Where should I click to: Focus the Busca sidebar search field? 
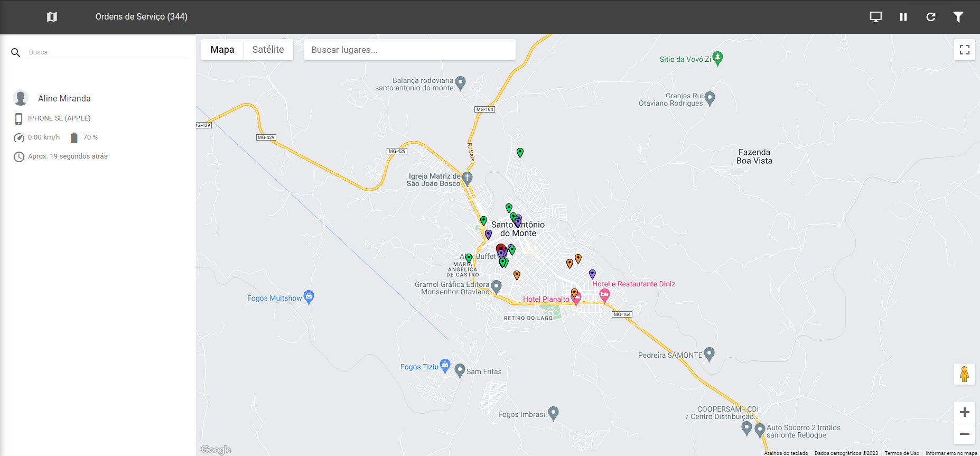click(107, 52)
